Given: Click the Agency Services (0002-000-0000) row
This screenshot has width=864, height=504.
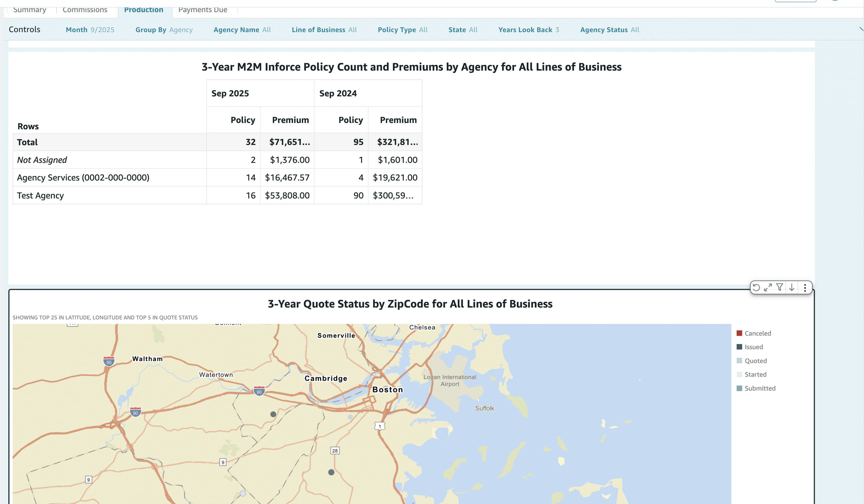Looking at the screenshot, I should click(x=83, y=177).
